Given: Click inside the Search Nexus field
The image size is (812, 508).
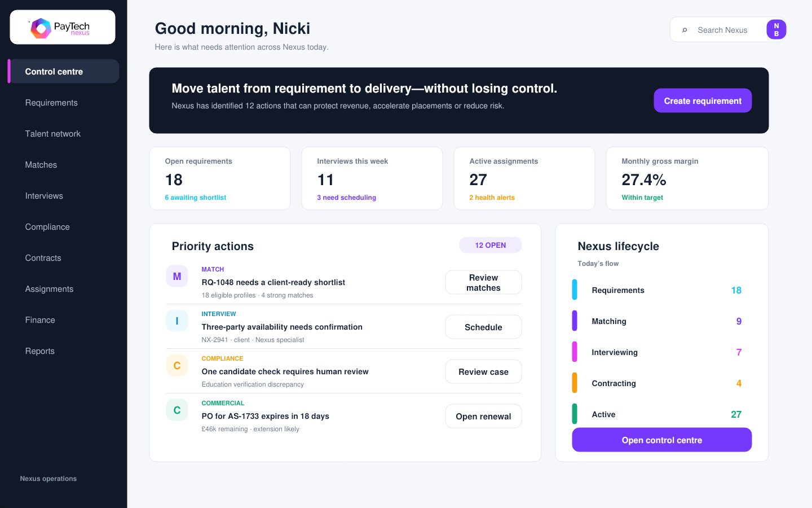Looking at the screenshot, I should point(722,30).
